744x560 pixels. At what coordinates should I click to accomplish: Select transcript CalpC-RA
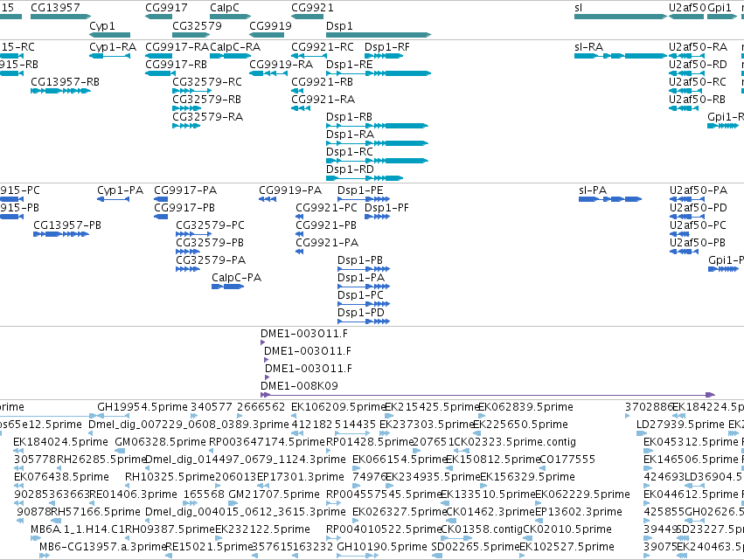click(235, 47)
